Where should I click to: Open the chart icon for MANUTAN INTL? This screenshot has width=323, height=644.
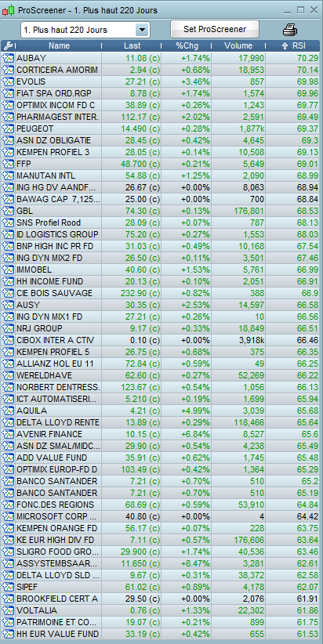pyautogui.click(x=8, y=175)
